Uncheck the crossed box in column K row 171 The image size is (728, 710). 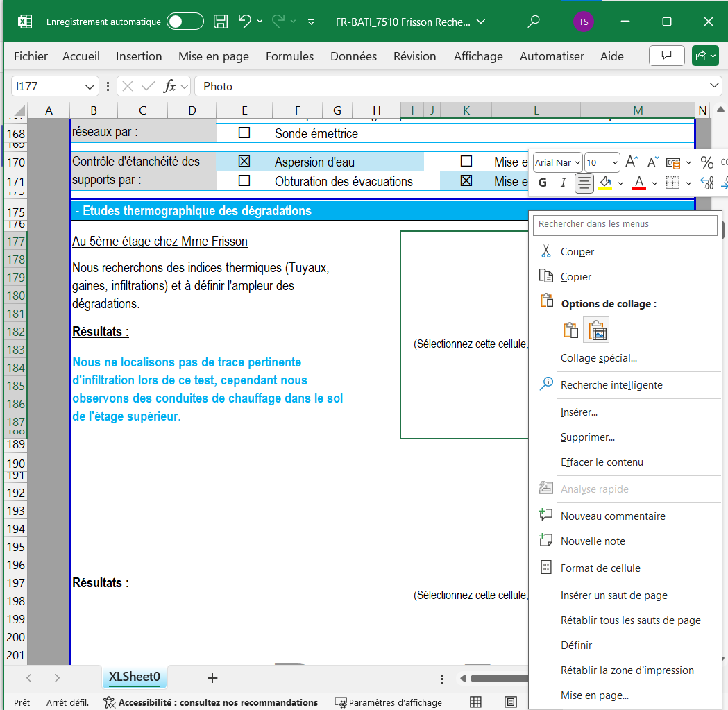(x=466, y=180)
